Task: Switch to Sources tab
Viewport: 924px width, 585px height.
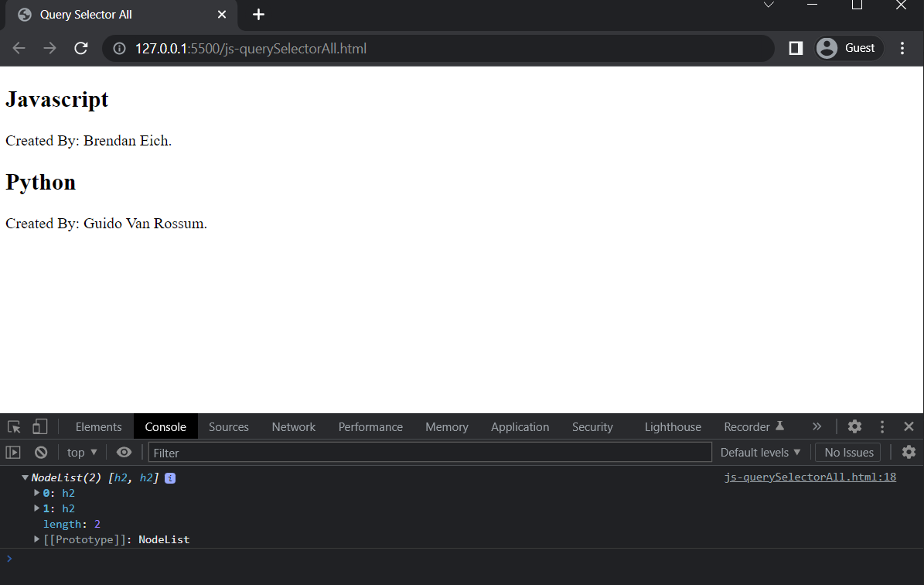Action: 229,427
